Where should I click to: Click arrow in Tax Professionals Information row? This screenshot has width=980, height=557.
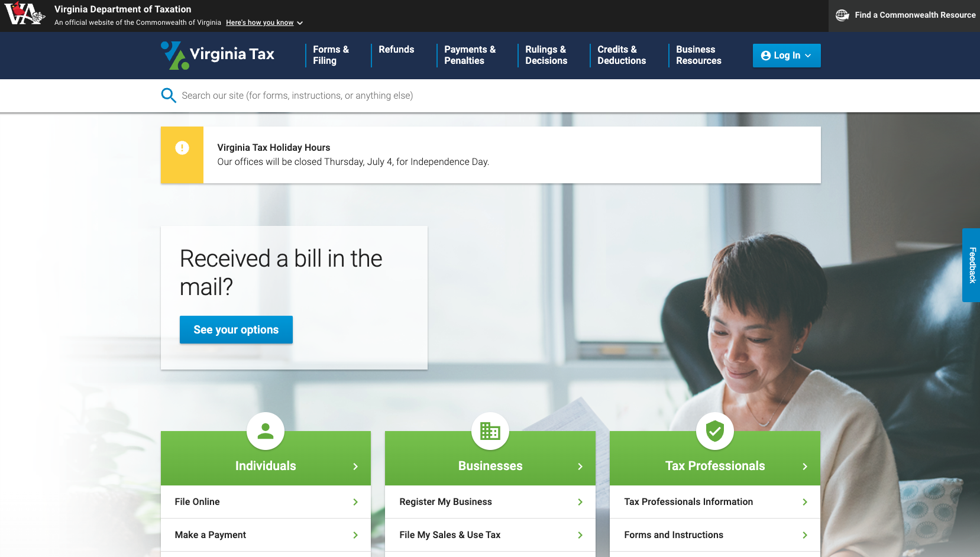[805, 502]
